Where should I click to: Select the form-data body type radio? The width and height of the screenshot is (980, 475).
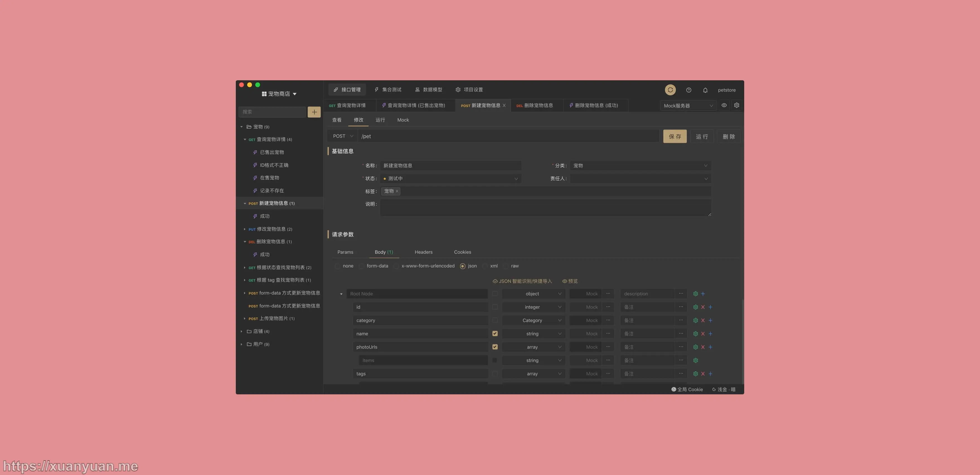click(x=362, y=266)
